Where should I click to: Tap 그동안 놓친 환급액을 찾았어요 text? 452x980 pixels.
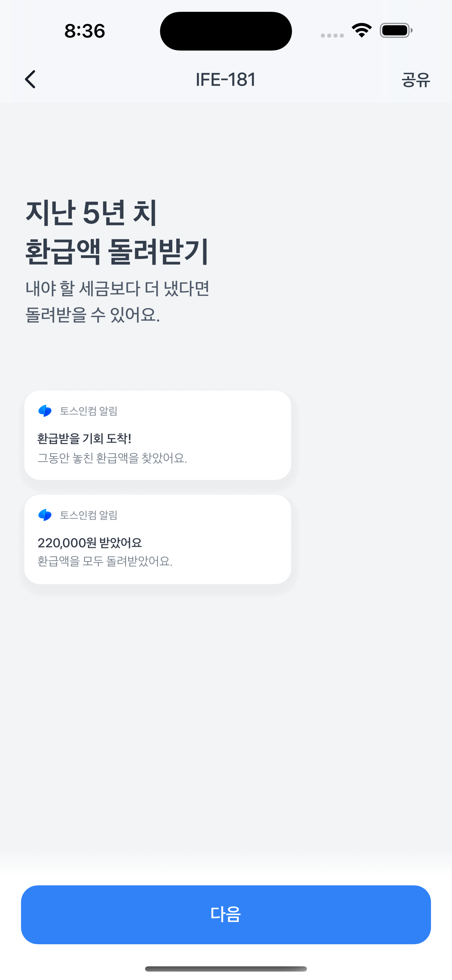click(x=112, y=458)
